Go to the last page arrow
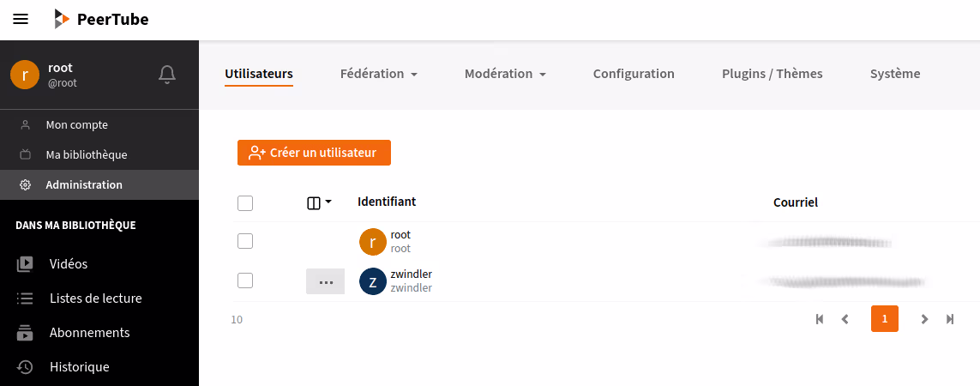Viewport: 980px width, 386px height. (950, 319)
